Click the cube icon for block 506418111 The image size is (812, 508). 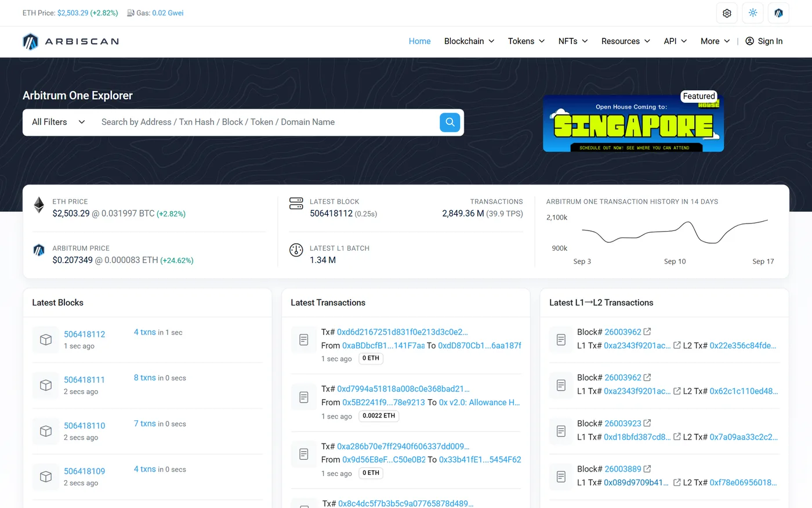click(46, 385)
